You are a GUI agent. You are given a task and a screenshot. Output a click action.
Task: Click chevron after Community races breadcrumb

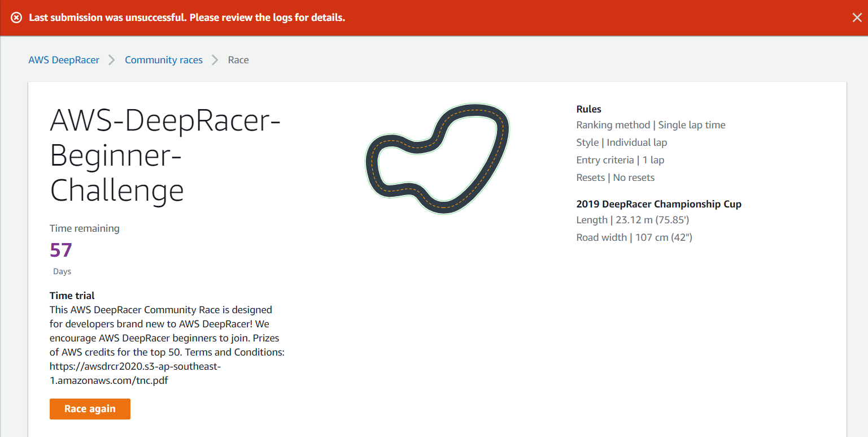[215, 60]
